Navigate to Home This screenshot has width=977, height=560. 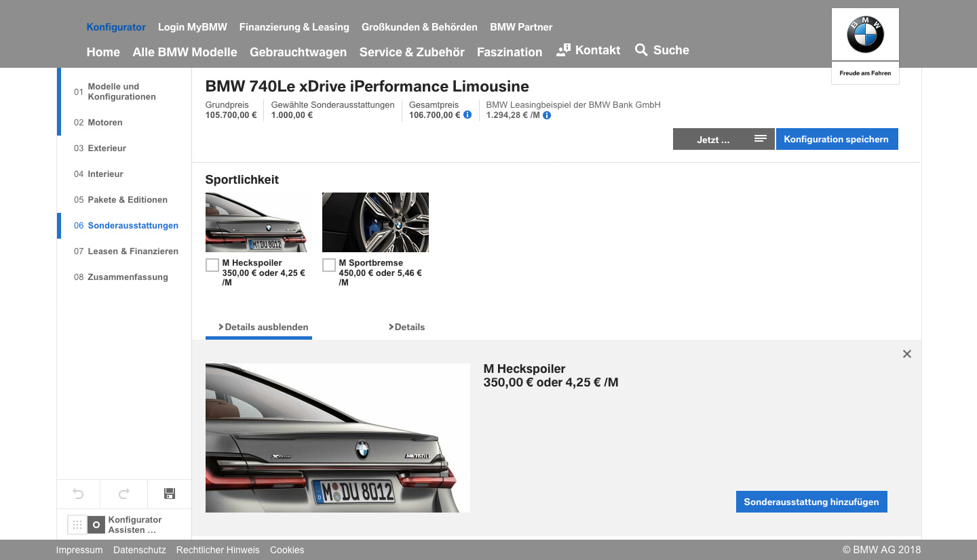[103, 52]
